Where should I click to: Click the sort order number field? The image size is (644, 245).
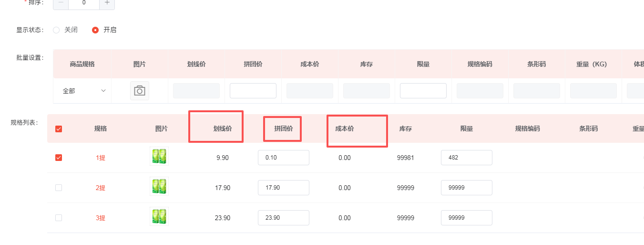tap(84, 3)
